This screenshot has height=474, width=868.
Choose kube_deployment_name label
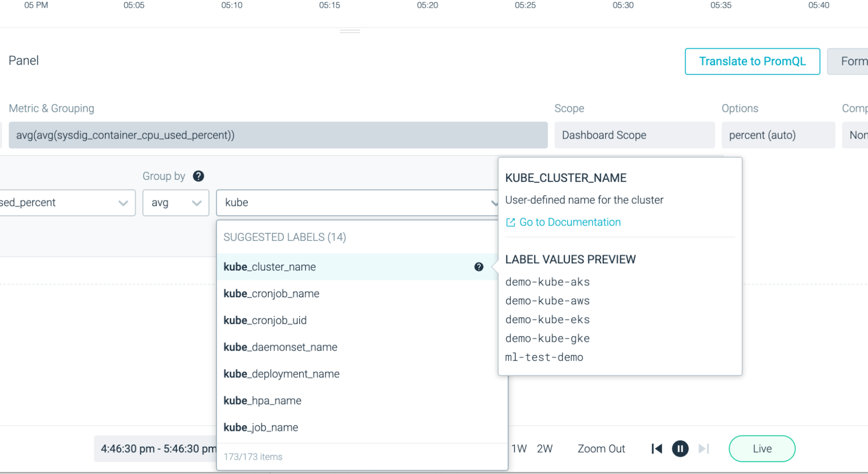coord(281,374)
